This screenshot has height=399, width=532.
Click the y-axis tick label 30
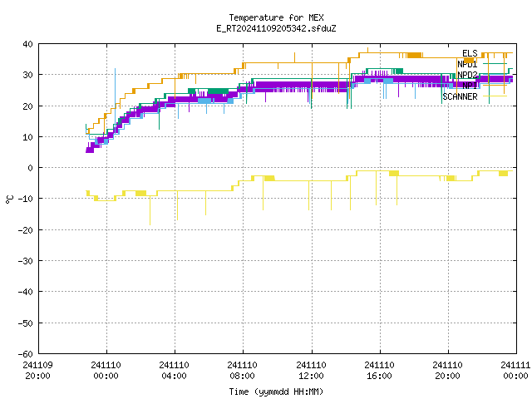pos(27,75)
